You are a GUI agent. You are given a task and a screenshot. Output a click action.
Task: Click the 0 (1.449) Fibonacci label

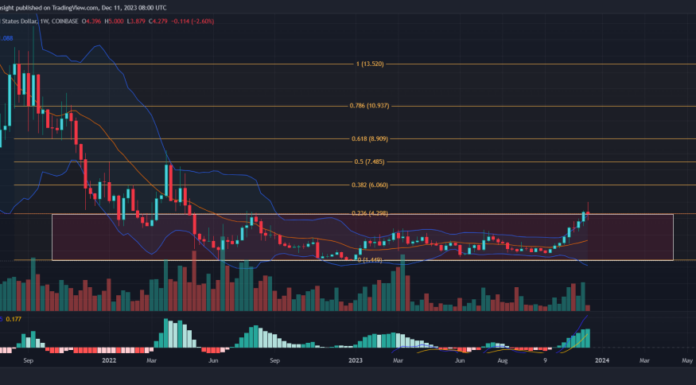(x=370, y=260)
